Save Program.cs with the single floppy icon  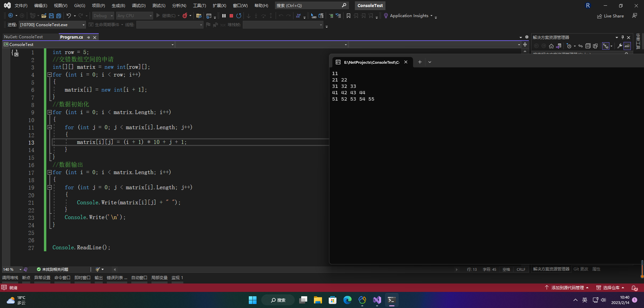click(x=51, y=15)
